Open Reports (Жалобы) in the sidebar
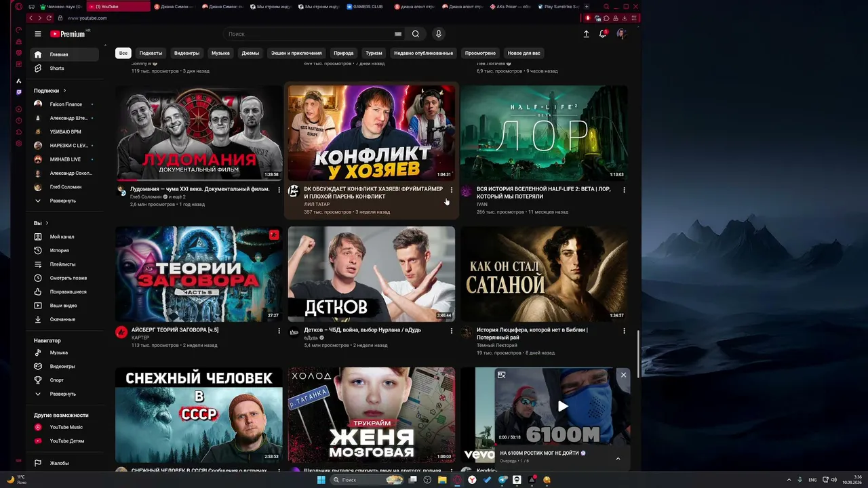Screen dimensions: 868x488 coord(65,464)
